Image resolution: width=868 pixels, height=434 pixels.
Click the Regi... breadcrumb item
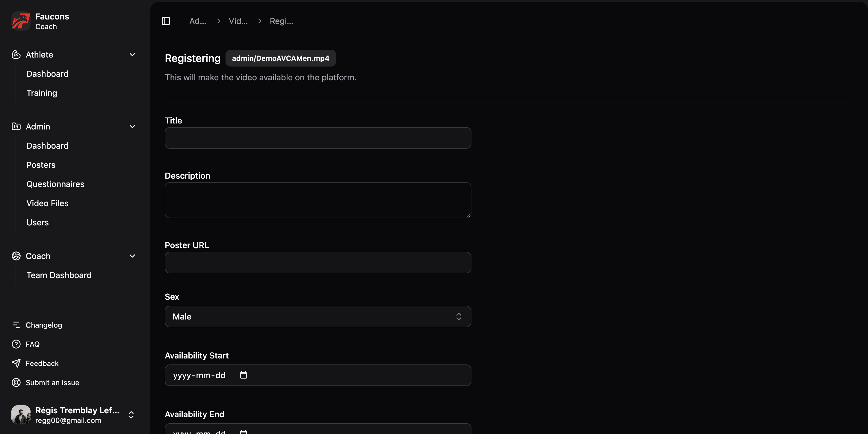pyautogui.click(x=281, y=21)
